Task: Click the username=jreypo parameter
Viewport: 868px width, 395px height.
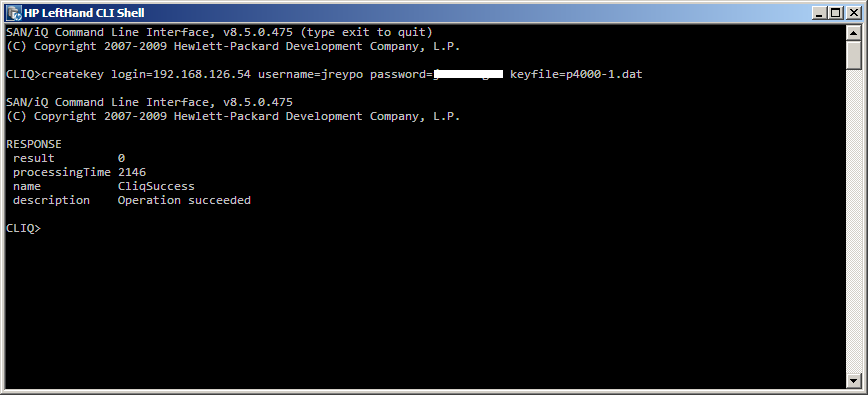Action: point(311,74)
